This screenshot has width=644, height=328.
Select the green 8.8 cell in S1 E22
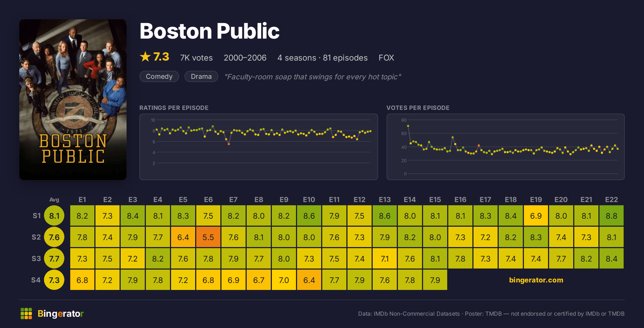point(612,216)
